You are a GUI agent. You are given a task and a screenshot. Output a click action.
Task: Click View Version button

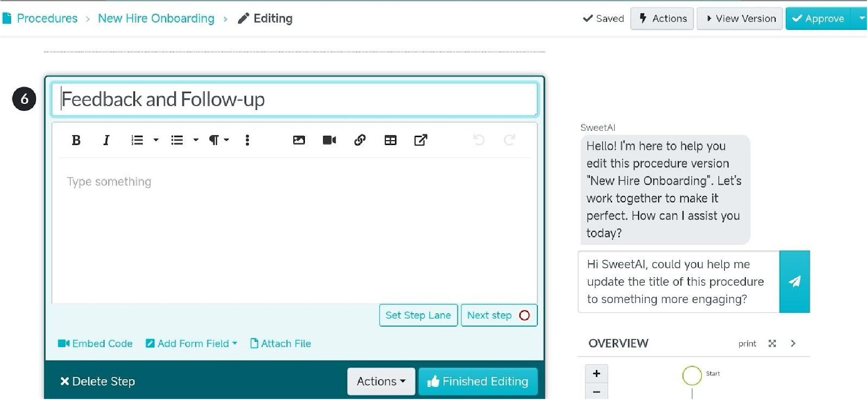coord(740,19)
